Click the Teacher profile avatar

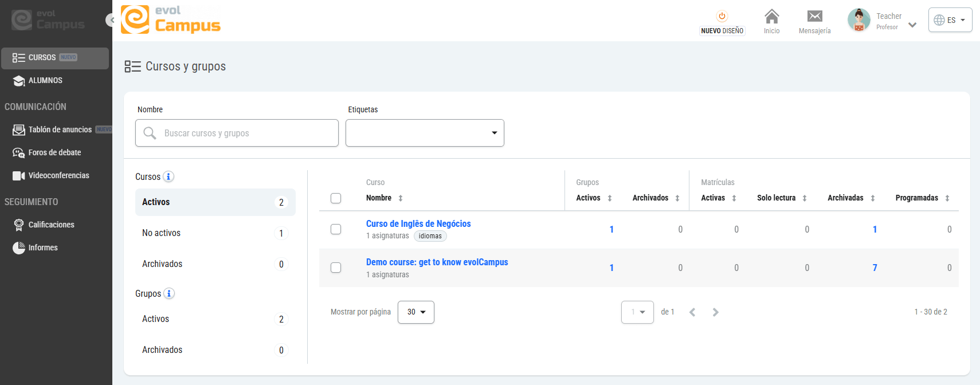coord(859,20)
